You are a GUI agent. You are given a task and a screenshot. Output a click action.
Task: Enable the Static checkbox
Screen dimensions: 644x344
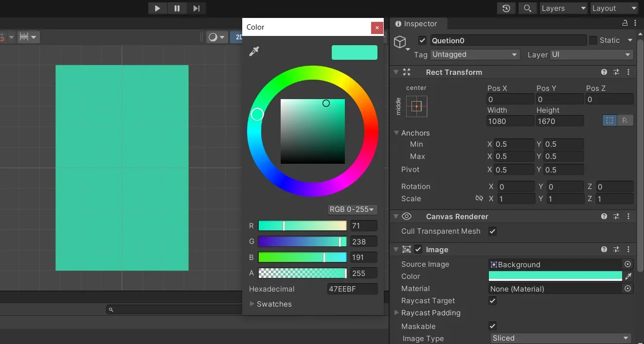pos(593,40)
